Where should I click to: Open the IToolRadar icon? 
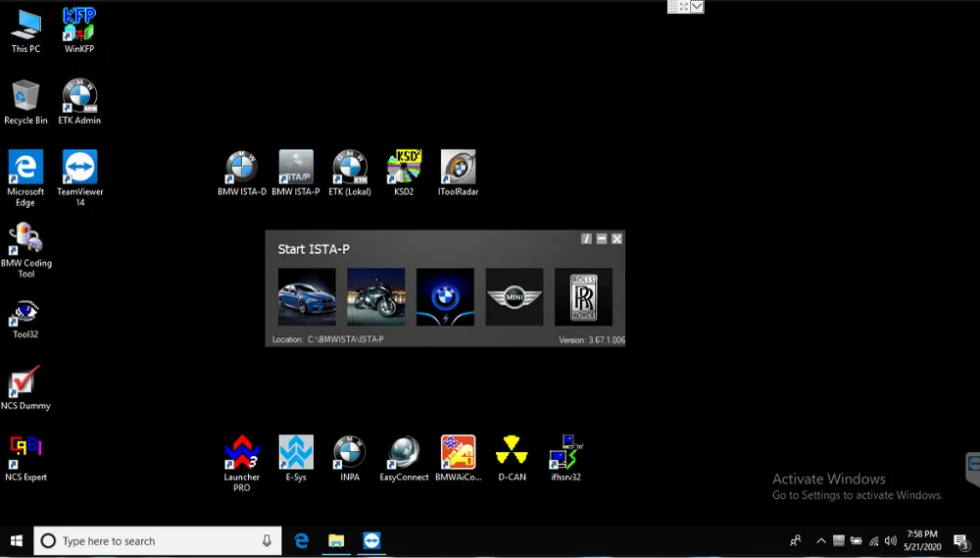tap(458, 174)
